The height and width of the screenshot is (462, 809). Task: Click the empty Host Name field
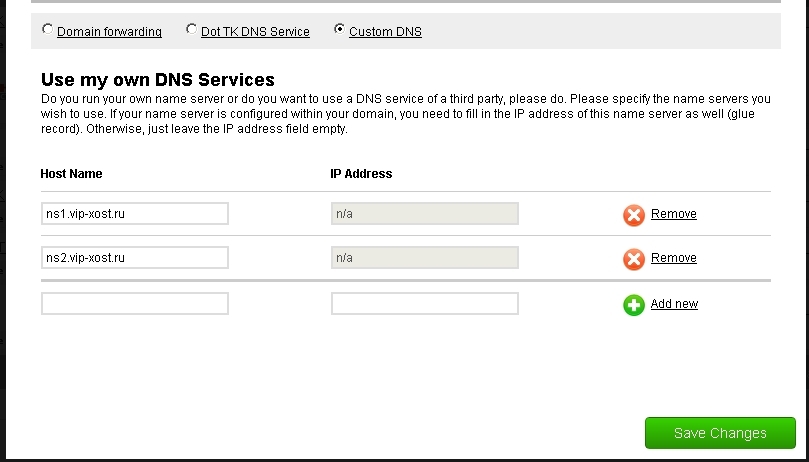(135, 304)
